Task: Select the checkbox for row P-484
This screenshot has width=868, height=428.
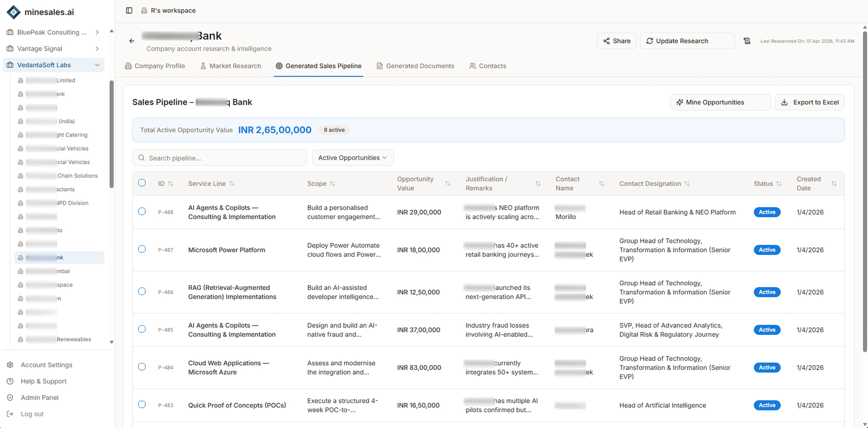Action: click(x=142, y=366)
